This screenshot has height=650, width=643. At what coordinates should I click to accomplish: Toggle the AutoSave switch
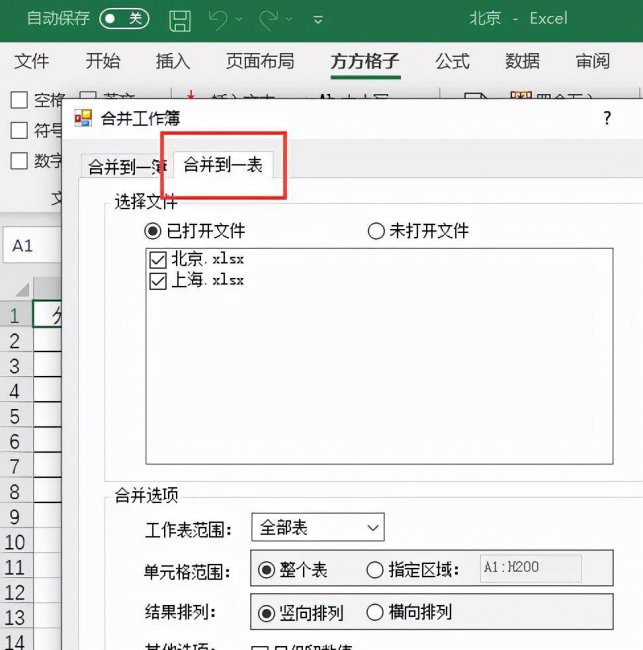click(124, 19)
